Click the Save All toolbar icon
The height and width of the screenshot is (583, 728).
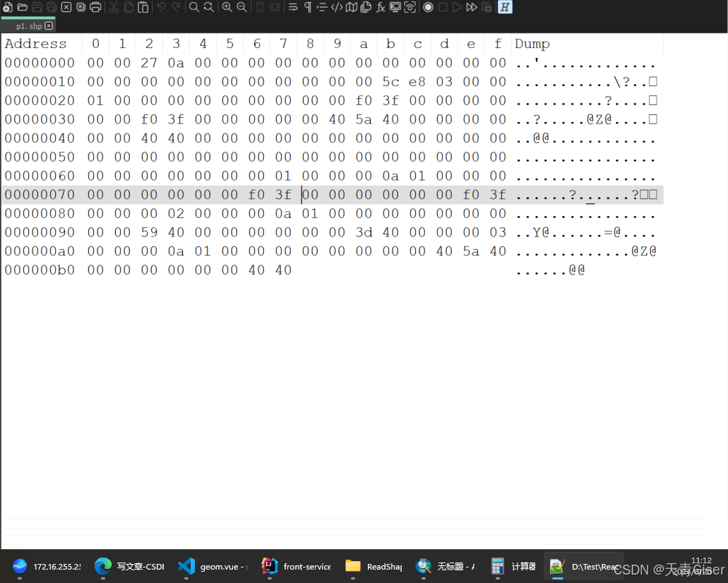coord(52,7)
